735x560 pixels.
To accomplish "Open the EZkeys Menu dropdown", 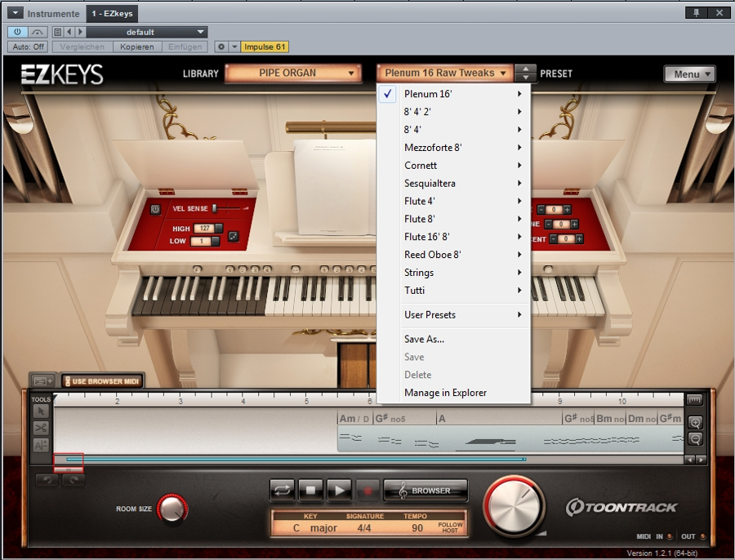I will [x=689, y=74].
